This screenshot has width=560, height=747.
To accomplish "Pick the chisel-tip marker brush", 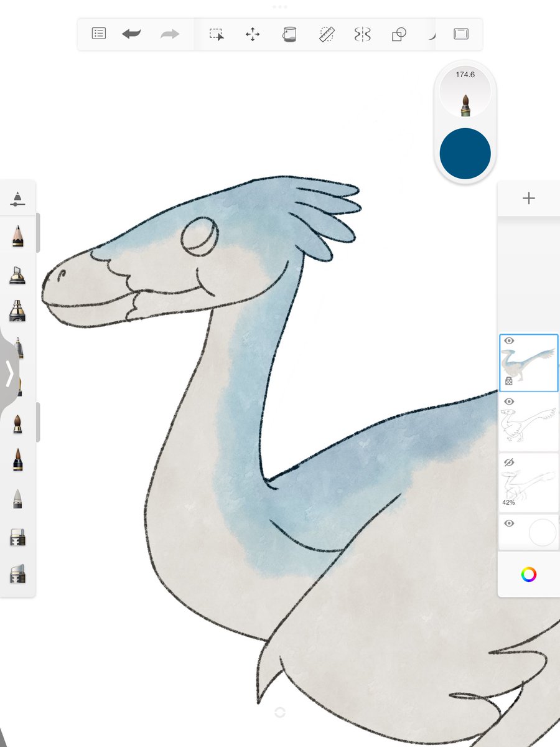I will coord(17,274).
